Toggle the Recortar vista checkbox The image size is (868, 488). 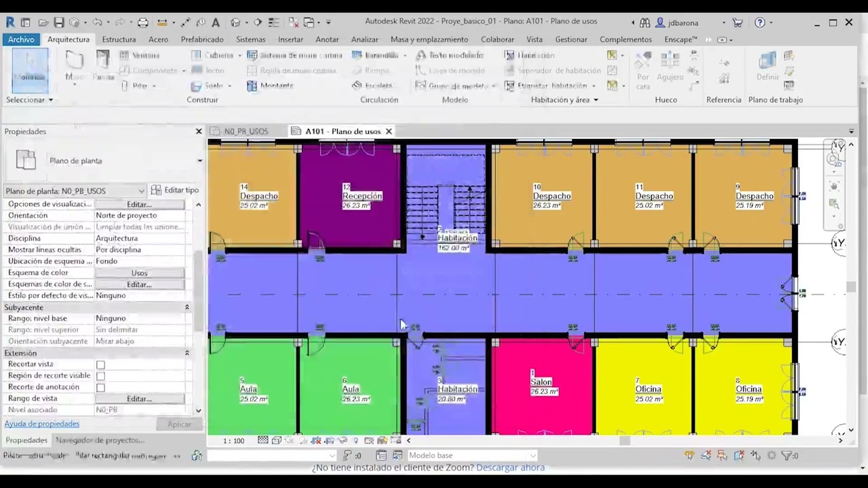click(100, 365)
